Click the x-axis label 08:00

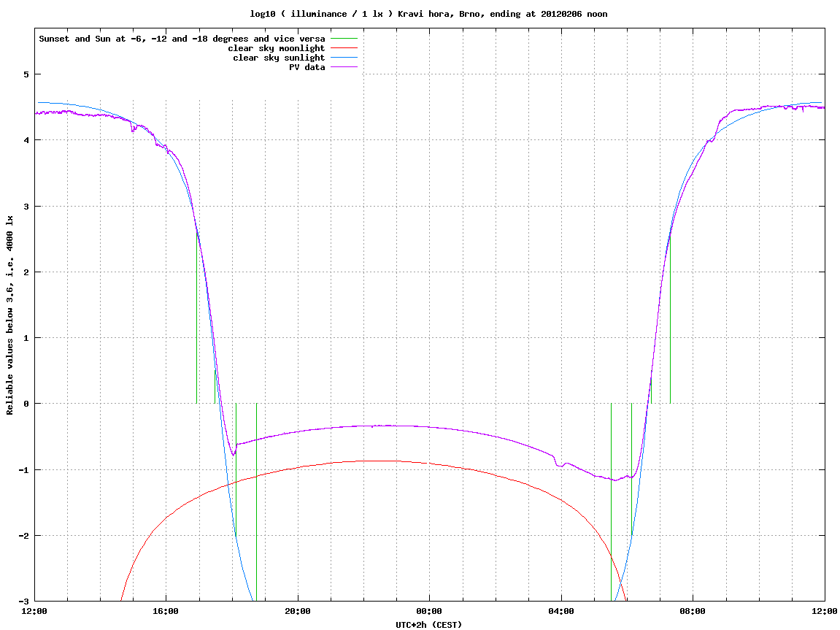[693, 611]
